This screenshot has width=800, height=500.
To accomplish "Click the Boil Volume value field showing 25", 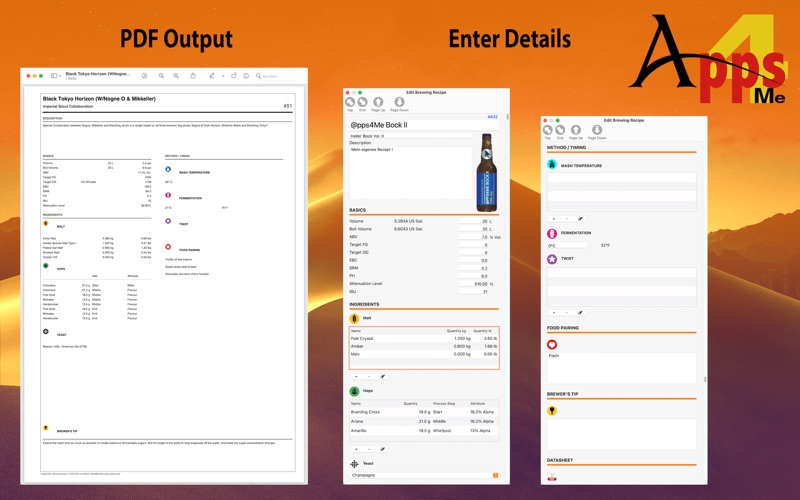I will click(473, 229).
